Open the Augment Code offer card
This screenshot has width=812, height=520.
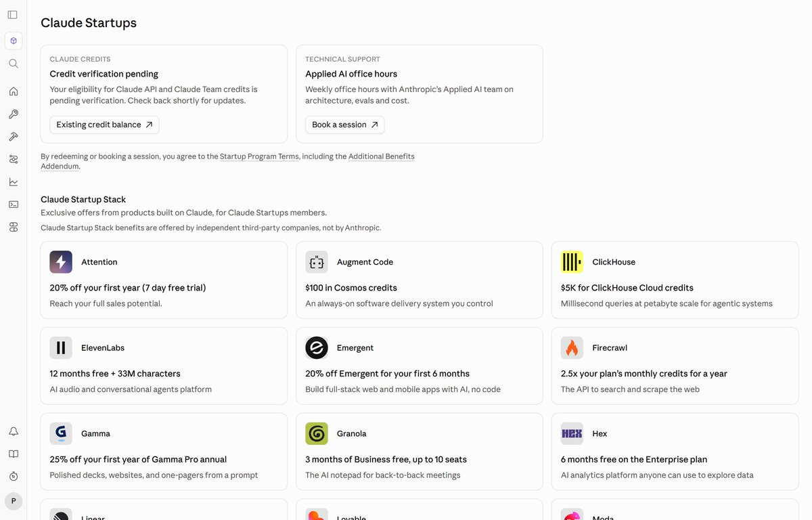[x=420, y=280]
